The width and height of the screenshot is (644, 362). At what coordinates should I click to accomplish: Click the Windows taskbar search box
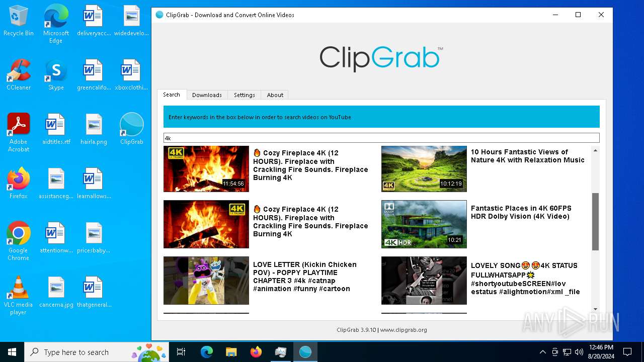(98, 352)
